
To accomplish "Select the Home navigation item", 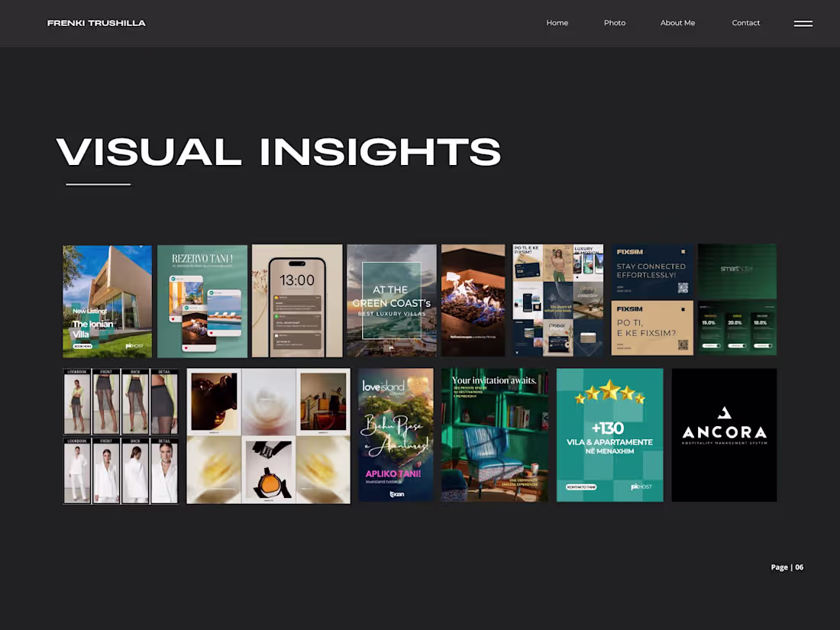I will 557,23.
